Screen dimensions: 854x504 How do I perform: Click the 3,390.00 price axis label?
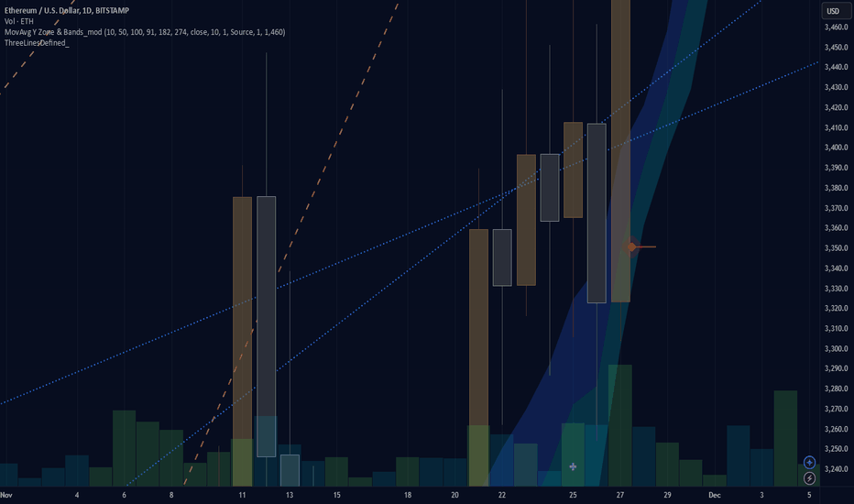[x=836, y=168]
